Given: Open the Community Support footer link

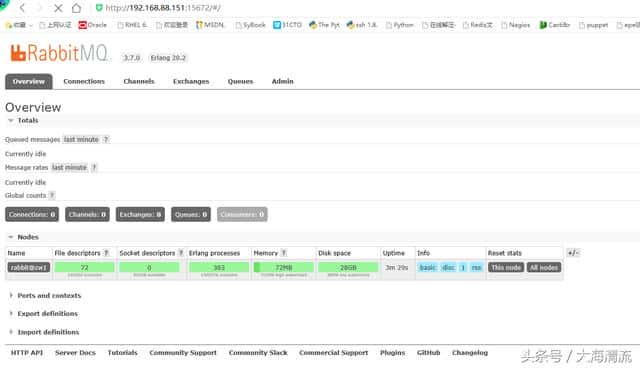Looking at the screenshot, I should 183,352.
